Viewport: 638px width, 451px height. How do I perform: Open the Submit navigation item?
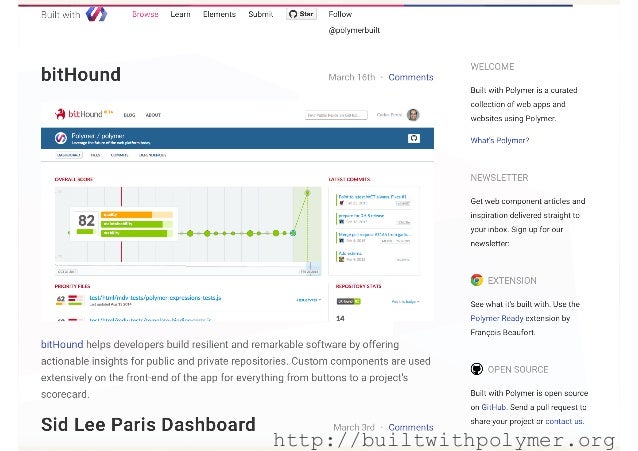(260, 14)
